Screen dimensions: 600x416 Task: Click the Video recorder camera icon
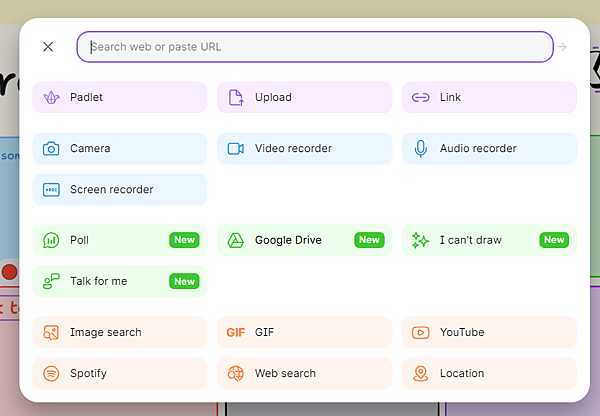coord(236,149)
